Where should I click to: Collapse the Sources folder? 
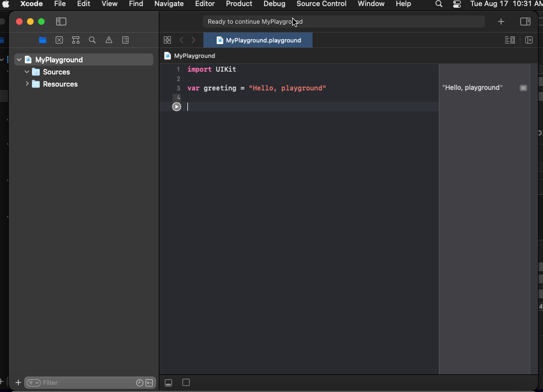[x=26, y=72]
